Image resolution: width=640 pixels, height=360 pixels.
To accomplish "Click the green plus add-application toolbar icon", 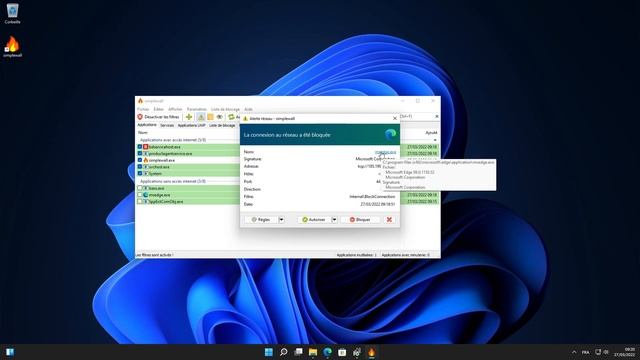I will click(189, 117).
